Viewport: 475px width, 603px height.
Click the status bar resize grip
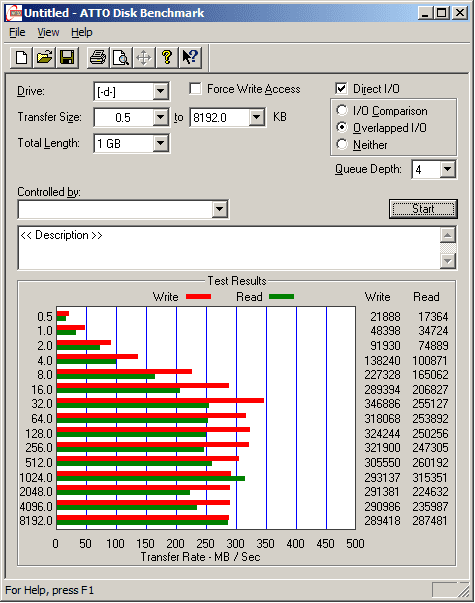(464, 591)
